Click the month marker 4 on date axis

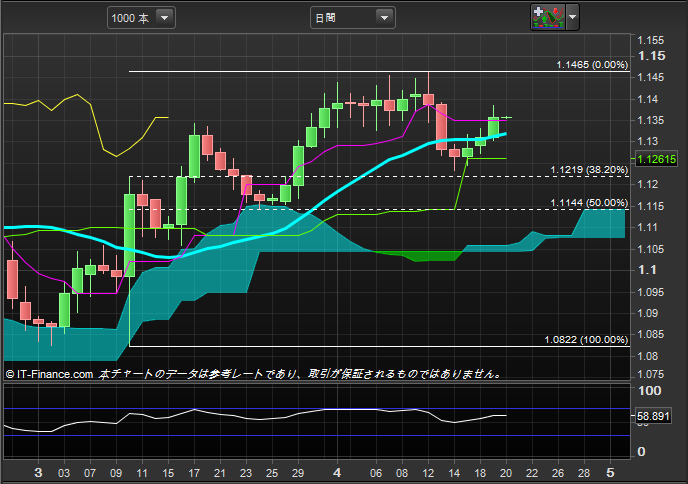[337, 473]
